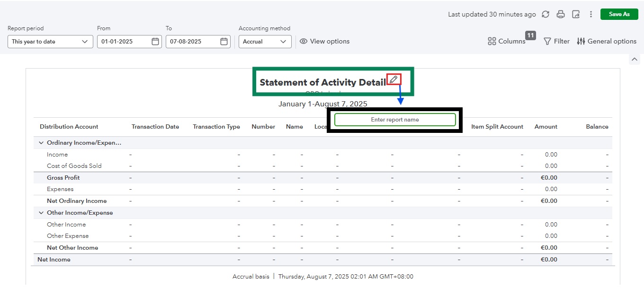Screen dimensions: 644x288
Task: Click the Distribution Account column header
Action: tap(69, 127)
